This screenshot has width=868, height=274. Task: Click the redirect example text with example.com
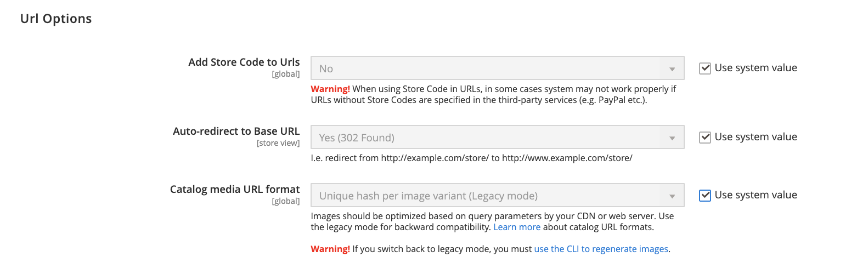471,158
